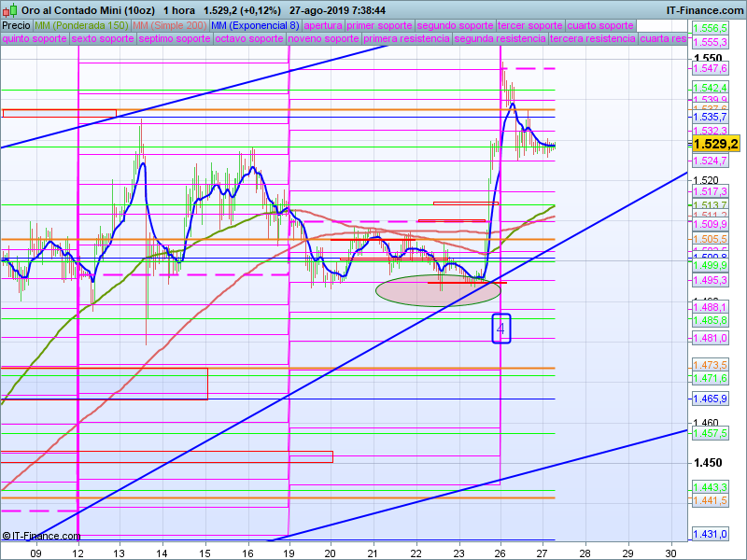Open the MM (Ponderada 150) indicator label
Image resolution: width=747 pixels, height=560 pixels.
81,25
